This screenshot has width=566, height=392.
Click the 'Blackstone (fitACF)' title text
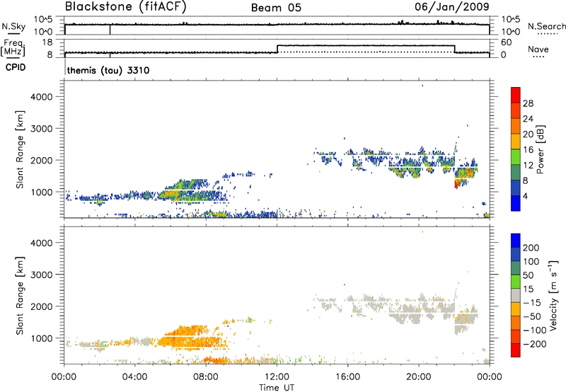[126, 7]
